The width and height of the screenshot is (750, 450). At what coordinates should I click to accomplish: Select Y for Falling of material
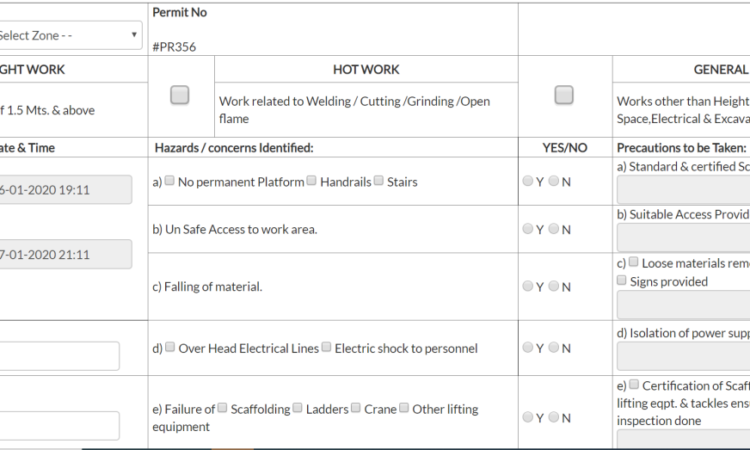(529, 286)
